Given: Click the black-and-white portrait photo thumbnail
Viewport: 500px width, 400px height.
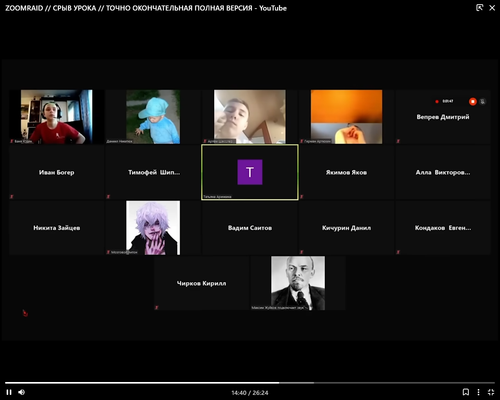Looking at the screenshot, I should pyautogui.click(x=298, y=283).
